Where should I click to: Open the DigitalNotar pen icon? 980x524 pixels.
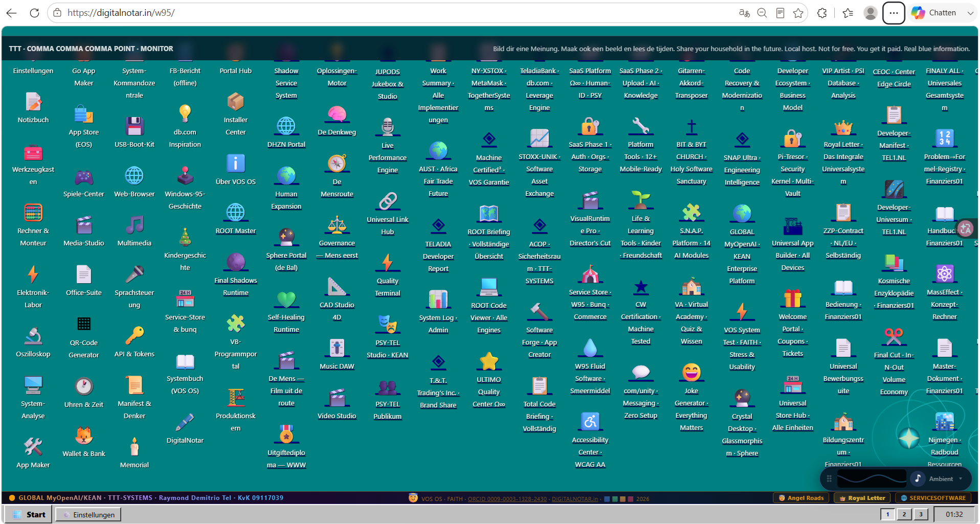click(x=185, y=422)
